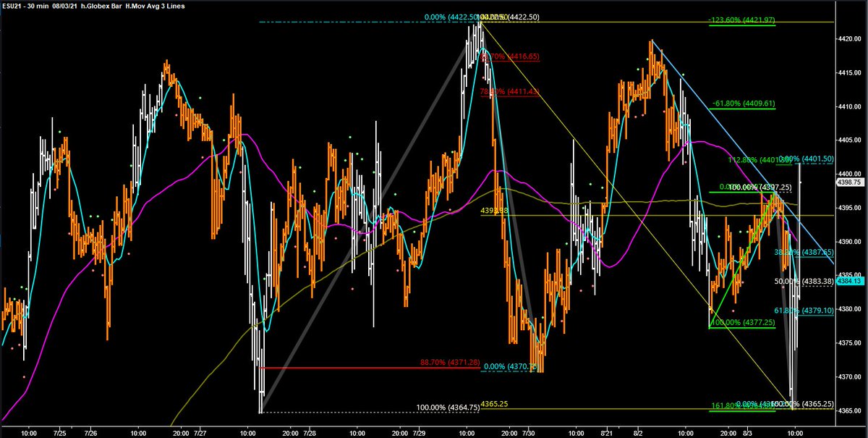The image size is (868, 438).
Task: Click the 4365.00 price axis label
Action: click(x=851, y=410)
